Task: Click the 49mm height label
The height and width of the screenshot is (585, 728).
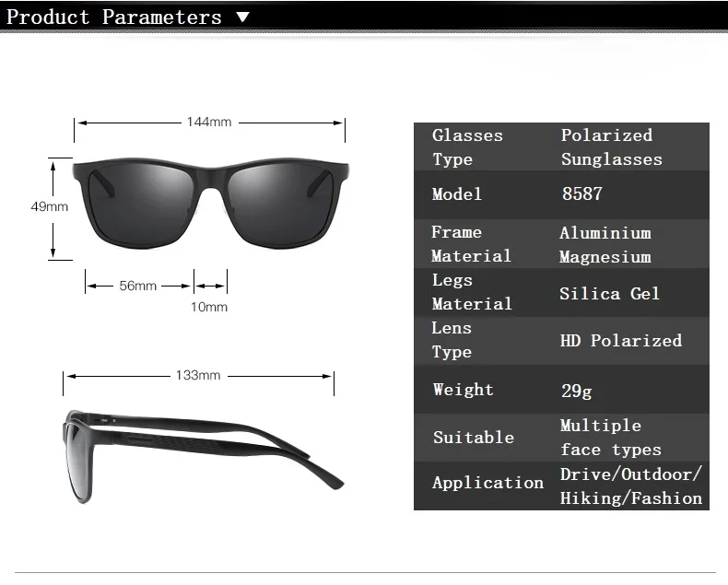Action: coord(49,206)
